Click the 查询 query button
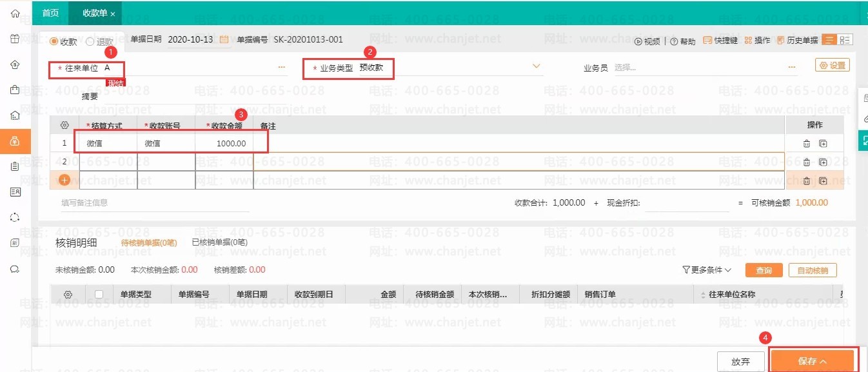Image resolution: width=868 pixels, height=372 pixels. coord(764,270)
